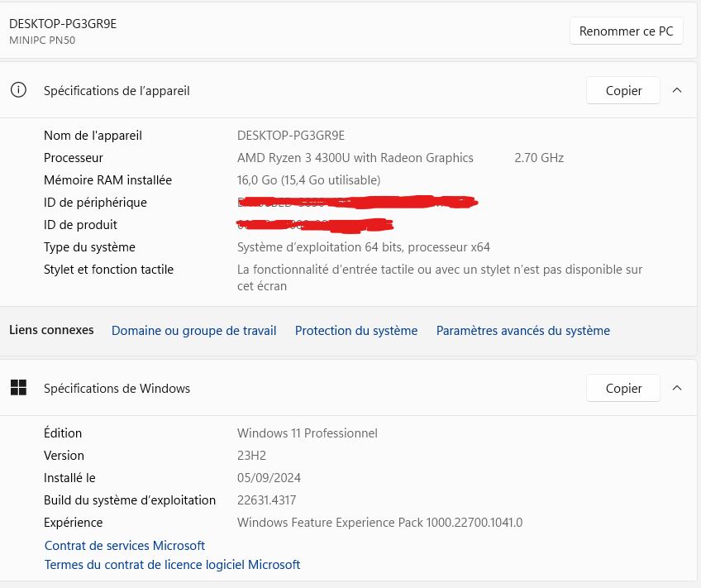Click the MINIPC PN50 model label
701x588 pixels.
(42, 40)
